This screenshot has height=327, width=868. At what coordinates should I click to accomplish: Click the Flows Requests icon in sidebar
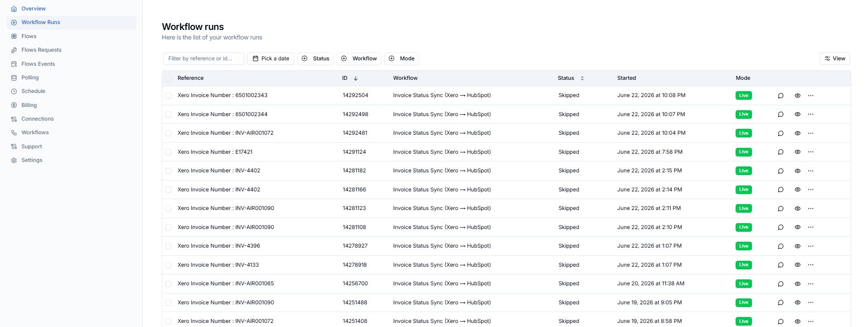pos(14,50)
